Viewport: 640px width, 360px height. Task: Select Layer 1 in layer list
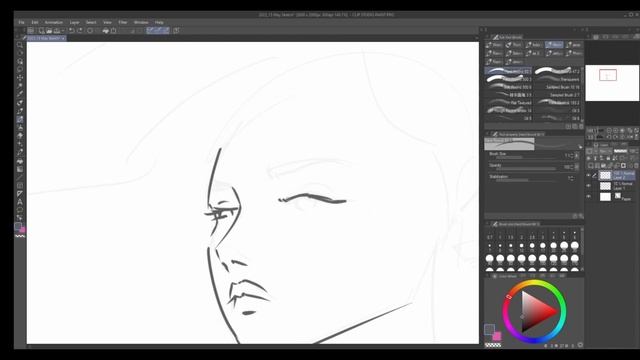tap(616, 186)
